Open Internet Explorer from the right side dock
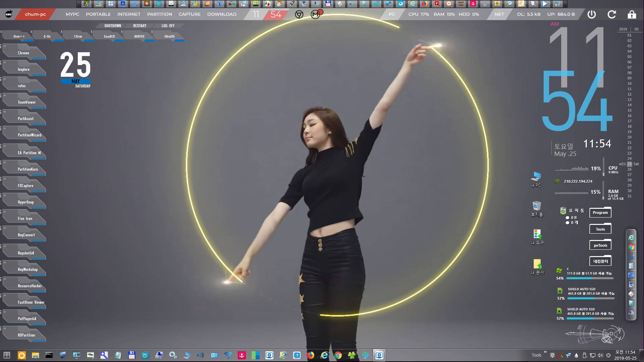The height and width of the screenshot is (362, 644). pyautogui.click(x=631, y=238)
